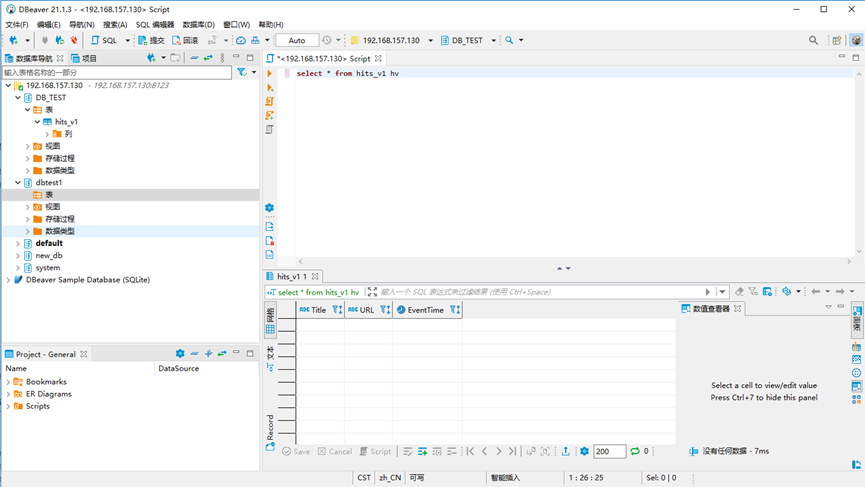Refresh result set with green arrows icon
865x487 pixels.
tap(635, 451)
